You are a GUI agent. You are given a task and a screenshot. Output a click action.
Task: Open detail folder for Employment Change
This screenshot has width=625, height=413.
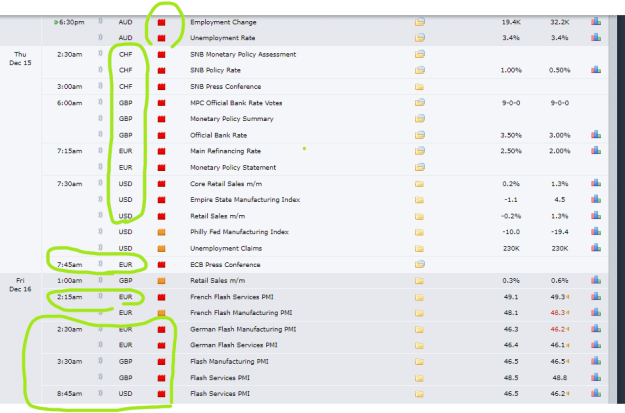419,22
